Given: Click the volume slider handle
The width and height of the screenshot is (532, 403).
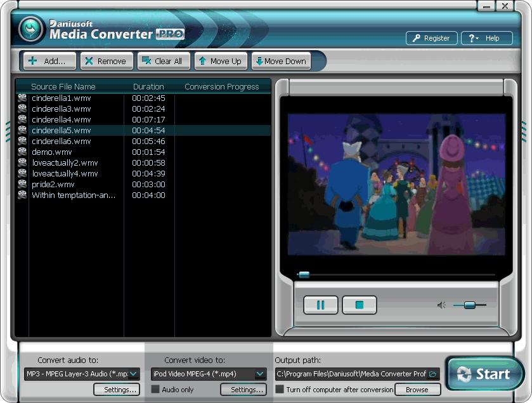Looking at the screenshot, I should pyautogui.click(x=470, y=305).
